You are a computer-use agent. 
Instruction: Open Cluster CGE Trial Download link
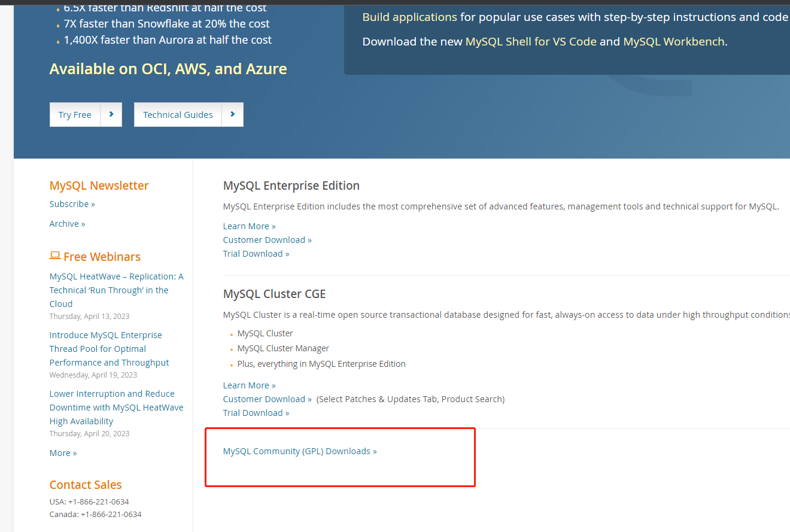point(256,413)
